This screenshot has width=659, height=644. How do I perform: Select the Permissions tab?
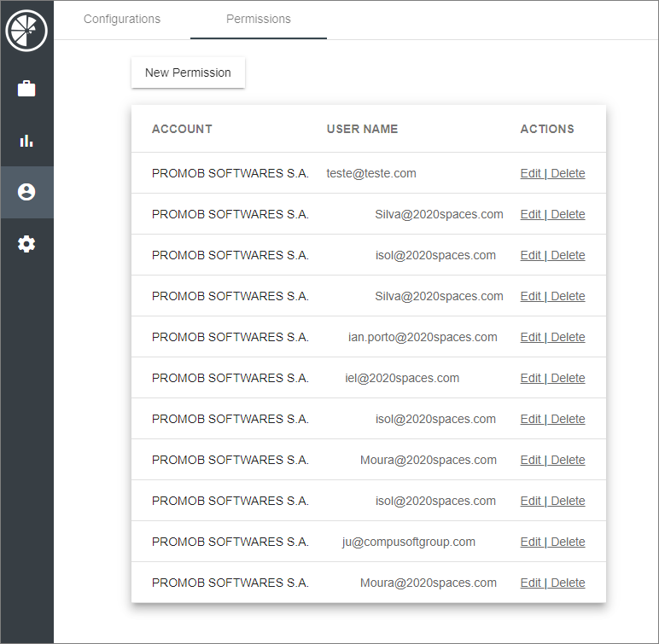(x=259, y=19)
